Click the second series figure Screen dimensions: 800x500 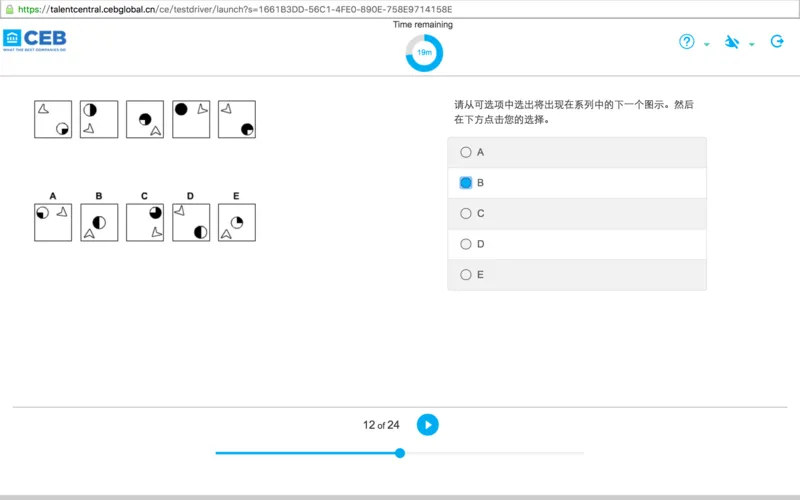(99, 119)
